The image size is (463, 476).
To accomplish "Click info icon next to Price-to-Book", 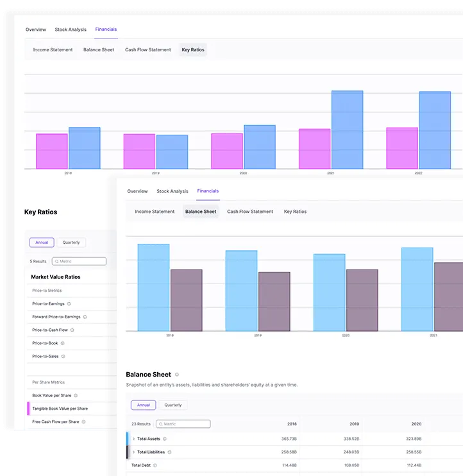I will [x=62, y=343].
